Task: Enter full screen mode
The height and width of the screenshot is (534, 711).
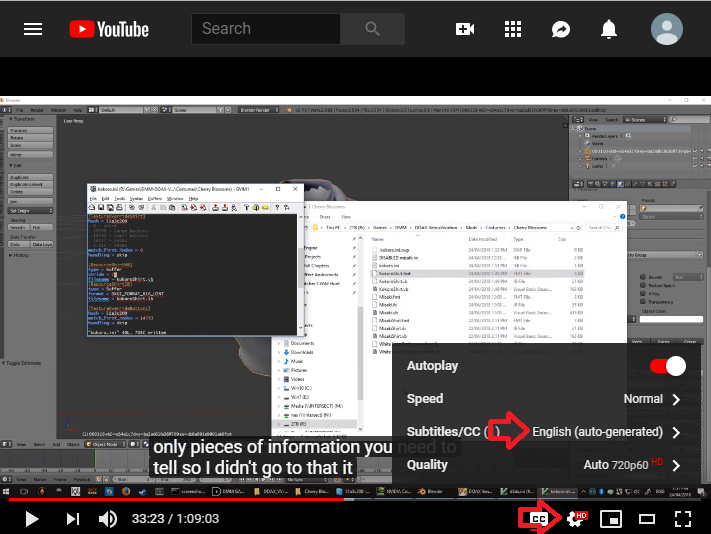Action: 682,519
